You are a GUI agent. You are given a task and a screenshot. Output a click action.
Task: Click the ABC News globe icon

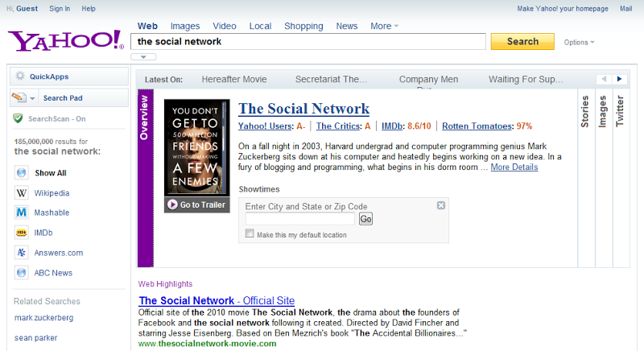coord(22,273)
